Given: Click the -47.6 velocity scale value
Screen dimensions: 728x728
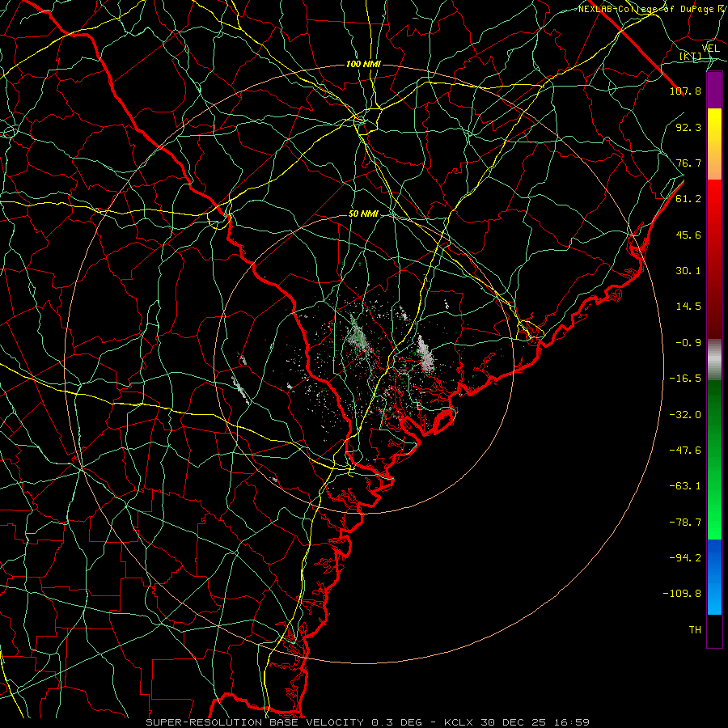Looking at the screenshot, I should 685,451.
